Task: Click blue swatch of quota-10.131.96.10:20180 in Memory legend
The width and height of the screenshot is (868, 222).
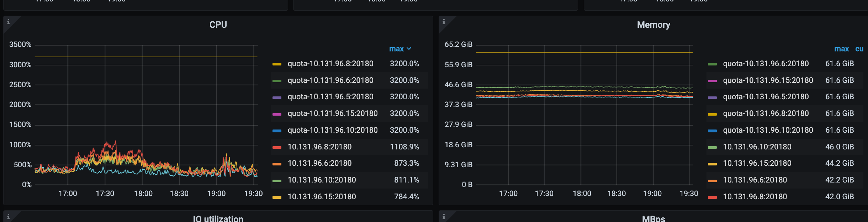Action: click(712, 131)
